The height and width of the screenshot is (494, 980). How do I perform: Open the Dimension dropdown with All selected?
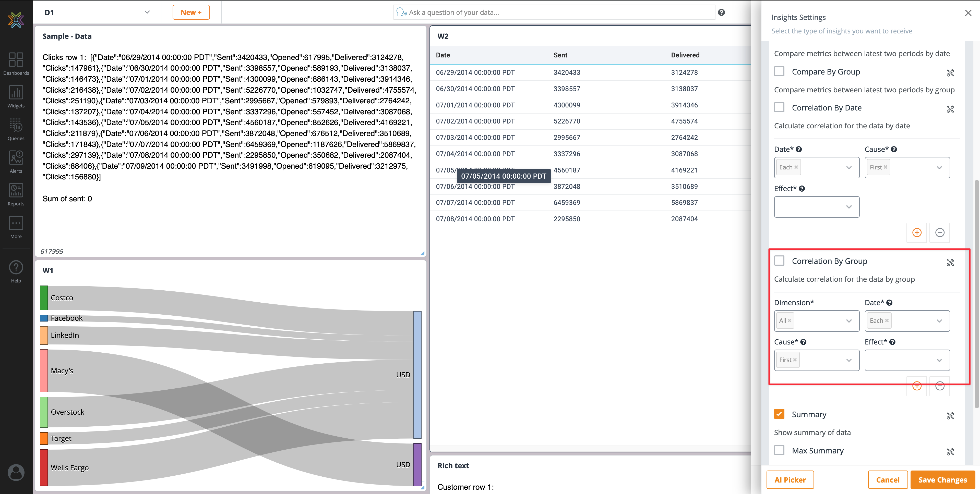[848, 321]
